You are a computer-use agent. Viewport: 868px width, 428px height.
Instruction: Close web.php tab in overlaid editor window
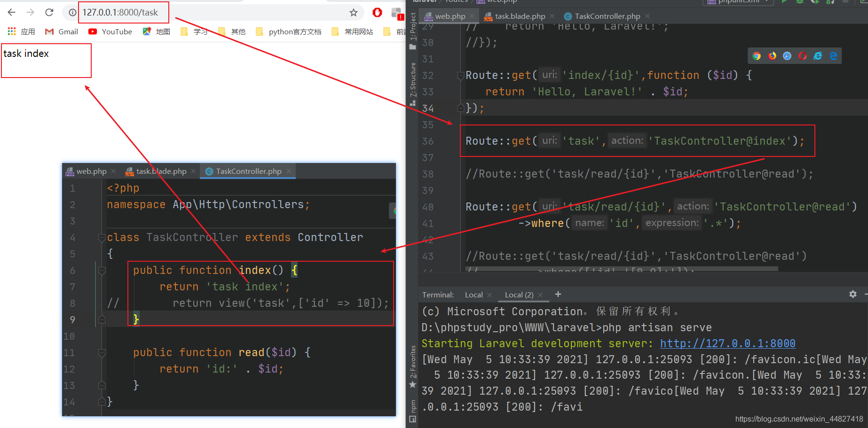[x=113, y=171]
